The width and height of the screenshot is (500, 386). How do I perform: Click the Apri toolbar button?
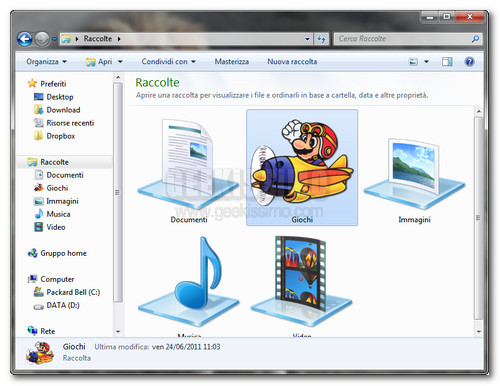pyautogui.click(x=99, y=62)
